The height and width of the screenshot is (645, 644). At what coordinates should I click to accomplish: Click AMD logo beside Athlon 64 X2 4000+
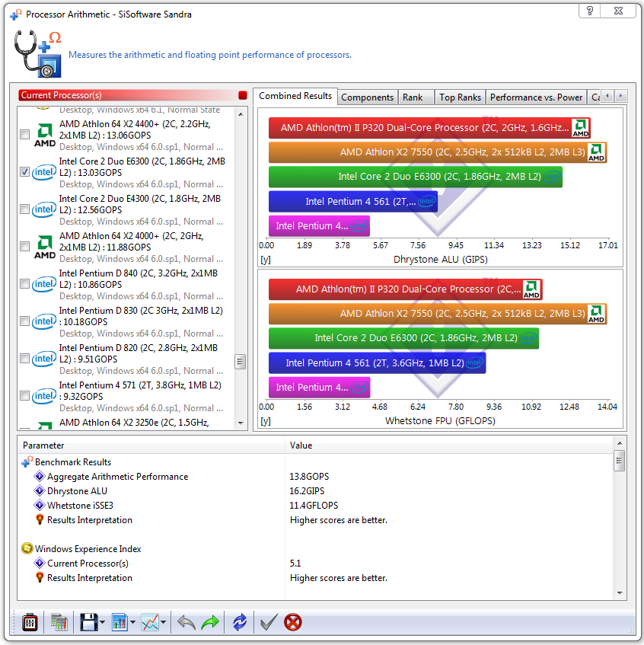pyautogui.click(x=45, y=247)
